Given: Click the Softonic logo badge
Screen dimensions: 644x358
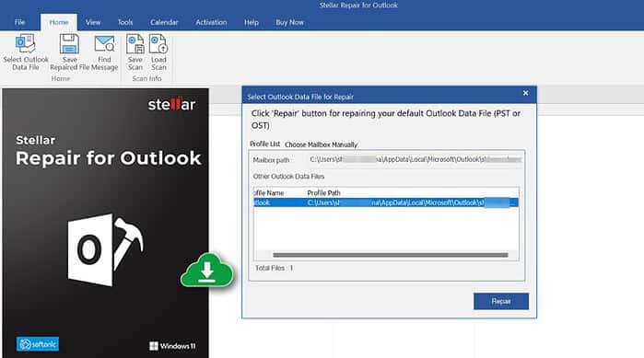Looking at the screenshot, I should [38, 344].
